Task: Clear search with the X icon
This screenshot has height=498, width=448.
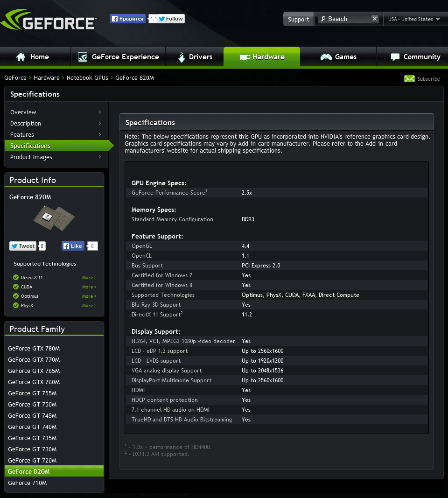Action: [375, 19]
